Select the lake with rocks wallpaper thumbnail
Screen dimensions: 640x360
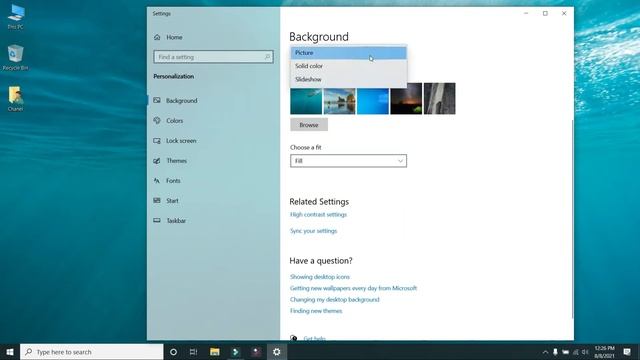[339, 101]
